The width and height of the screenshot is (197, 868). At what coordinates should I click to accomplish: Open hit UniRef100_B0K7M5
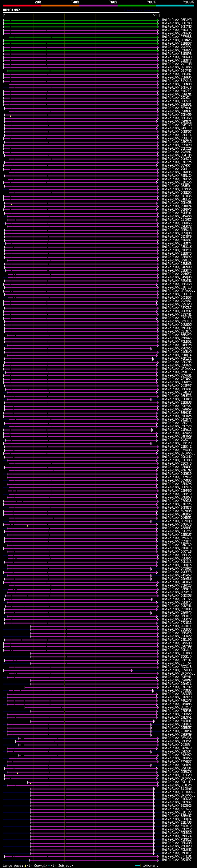177,26
